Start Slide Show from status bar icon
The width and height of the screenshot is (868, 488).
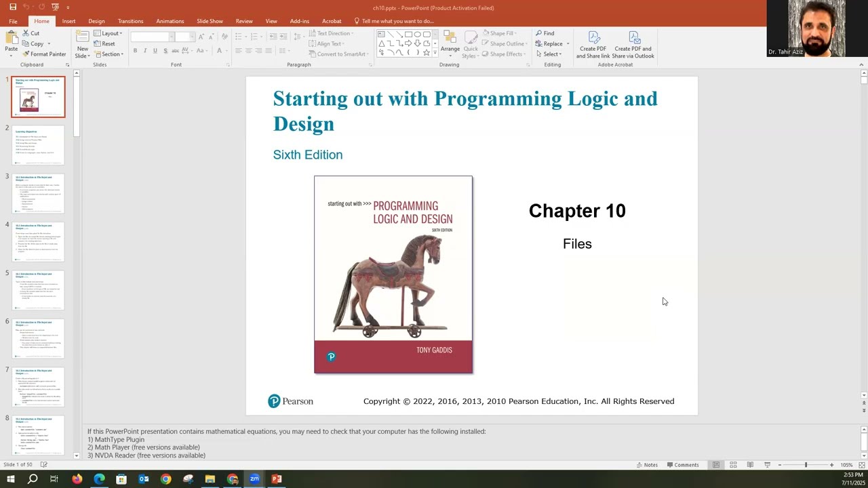767,465
